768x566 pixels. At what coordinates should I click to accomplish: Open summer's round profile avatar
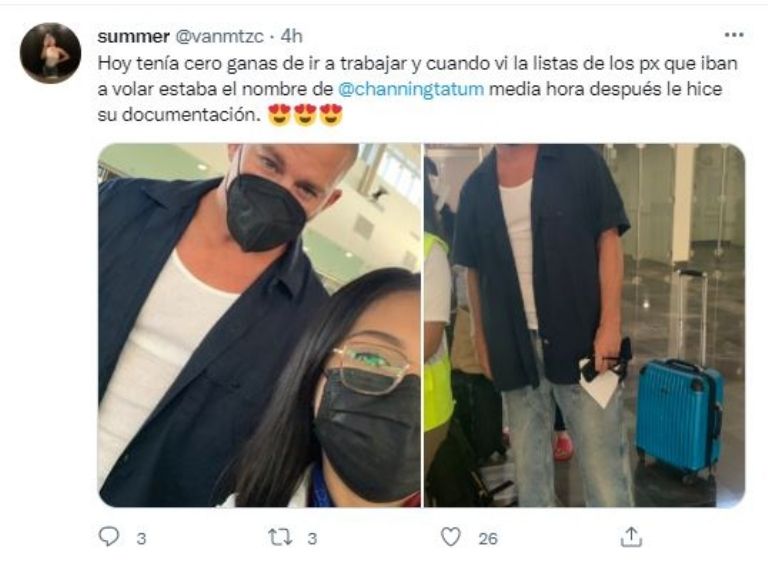coord(50,53)
